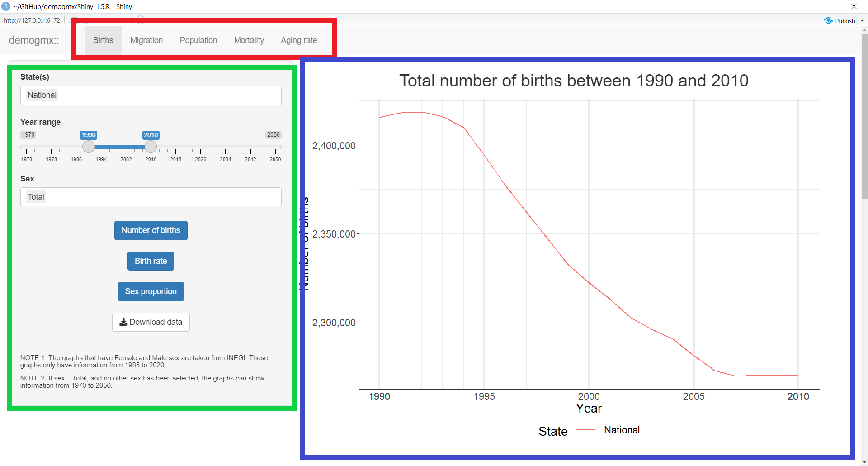
Task: Click the Sex proportion button
Action: (151, 291)
